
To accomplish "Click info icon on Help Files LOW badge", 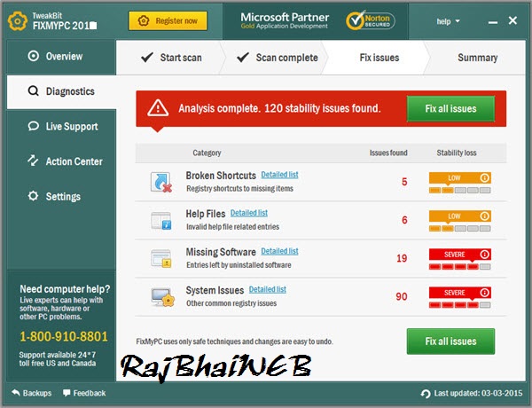I will pyautogui.click(x=484, y=216).
